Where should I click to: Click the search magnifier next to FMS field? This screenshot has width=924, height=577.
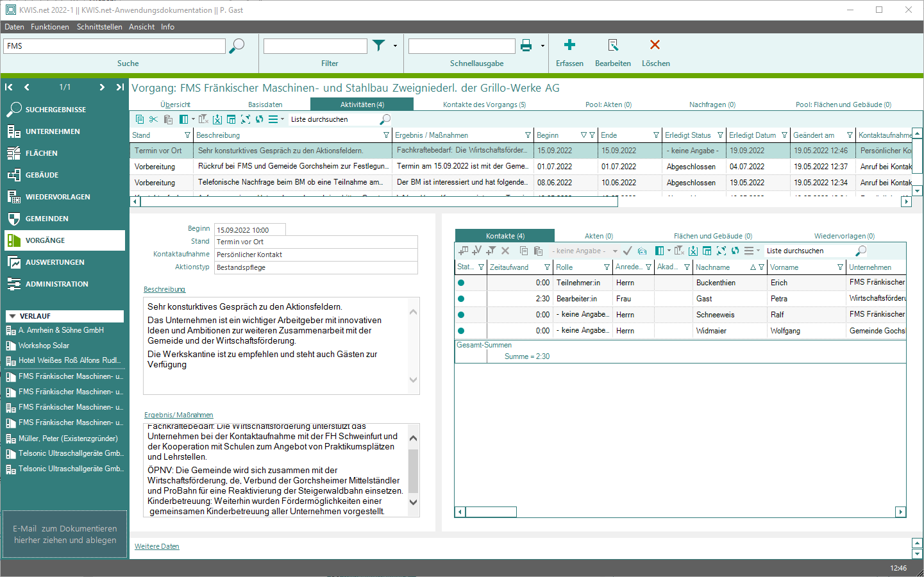[x=237, y=46]
